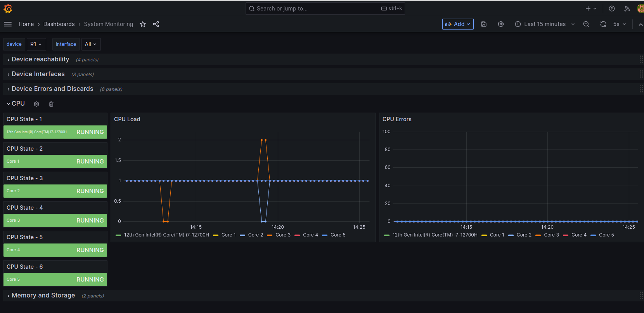Toggle 12th Gen Intel series in CPU Load legend
This screenshot has height=313, width=644.
(166, 235)
